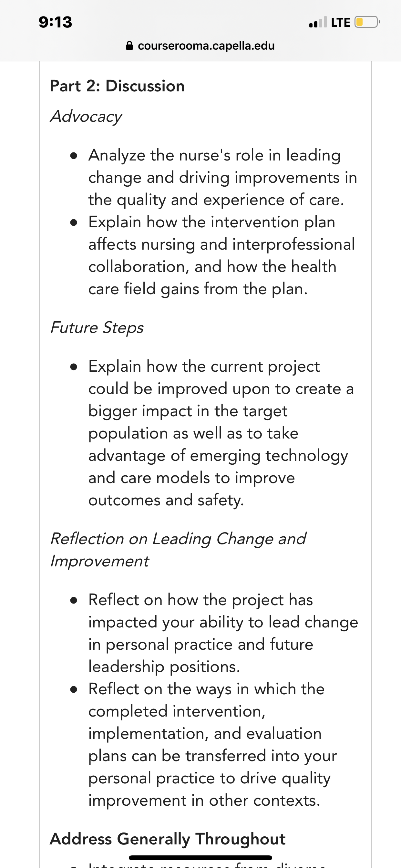Tap the 9:13 clock in status bar
Image resolution: width=401 pixels, height=868 pixels.
coord(55,22)
